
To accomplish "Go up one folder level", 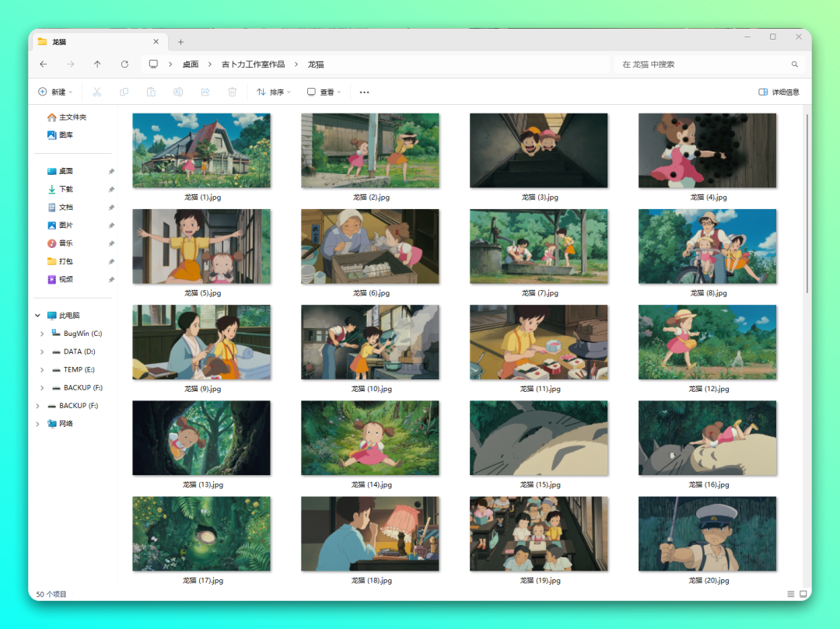I will tap(97, 65).
